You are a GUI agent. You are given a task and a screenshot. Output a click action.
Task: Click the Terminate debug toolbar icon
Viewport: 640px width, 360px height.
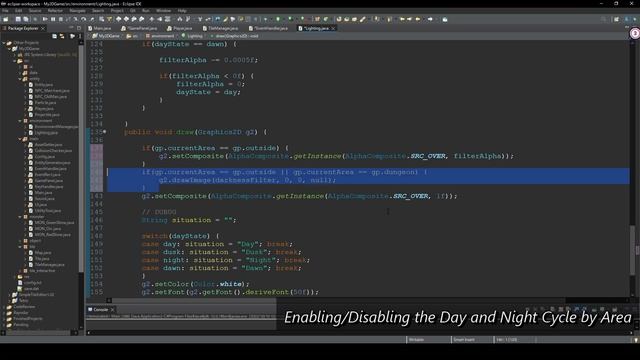tap(60, 19)
